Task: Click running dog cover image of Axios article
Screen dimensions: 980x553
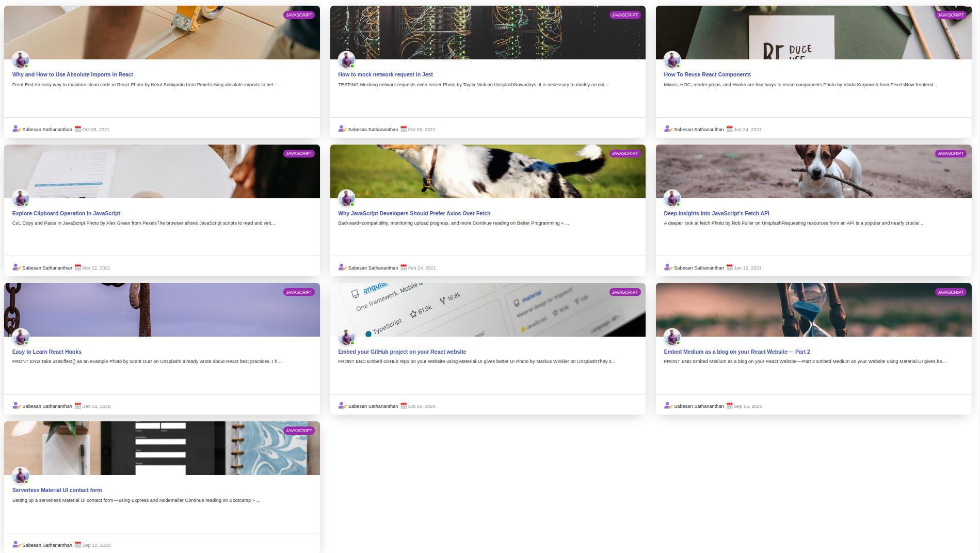Action: coord(488,171)
